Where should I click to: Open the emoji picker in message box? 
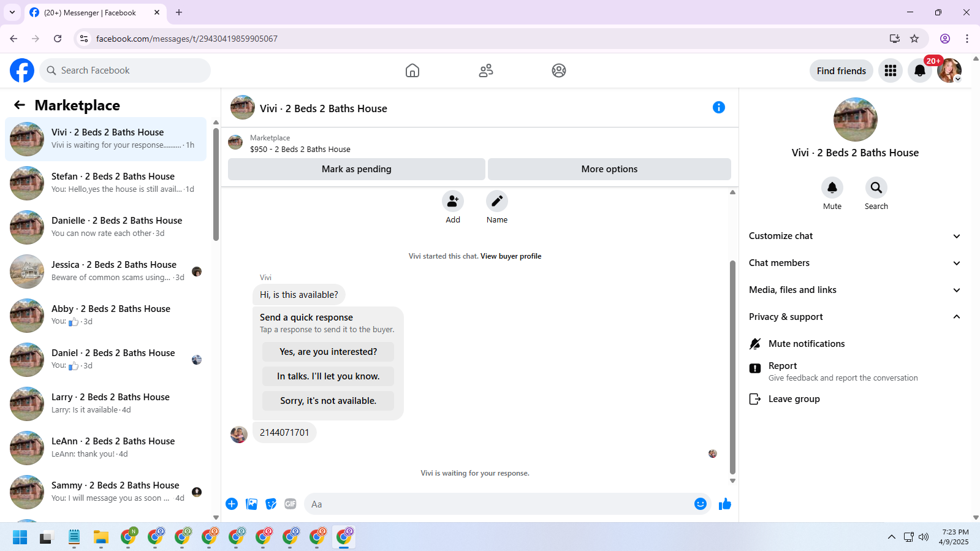701,504
